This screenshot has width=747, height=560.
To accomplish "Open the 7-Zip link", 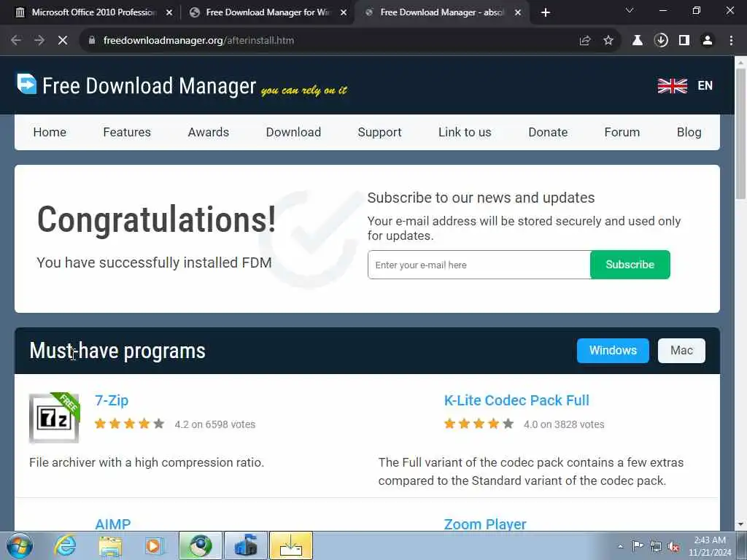I will (x=112, y=400).
